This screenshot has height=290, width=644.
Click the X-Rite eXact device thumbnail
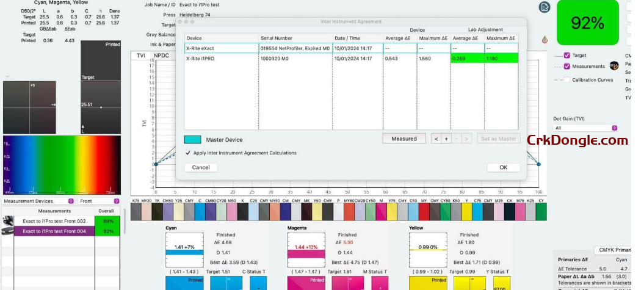click(9, 220)
